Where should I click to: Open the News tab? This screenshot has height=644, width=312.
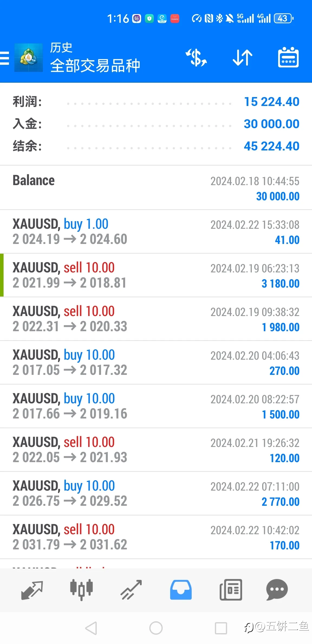(x=231, y=590)
